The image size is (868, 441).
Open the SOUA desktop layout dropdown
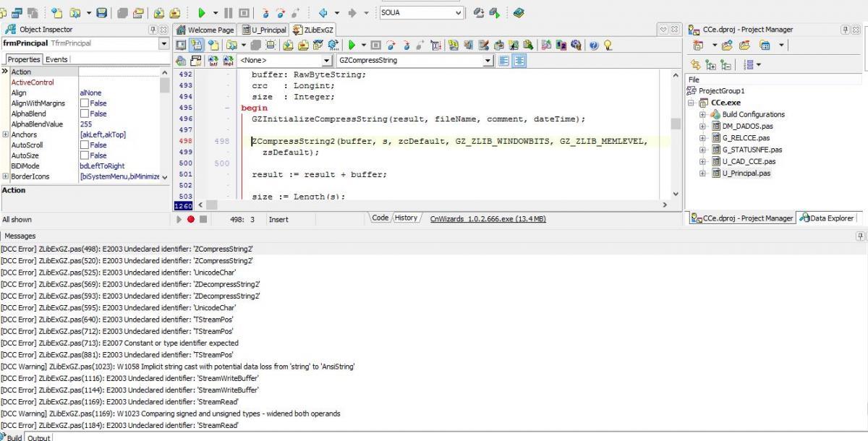[x=459, y=13]
